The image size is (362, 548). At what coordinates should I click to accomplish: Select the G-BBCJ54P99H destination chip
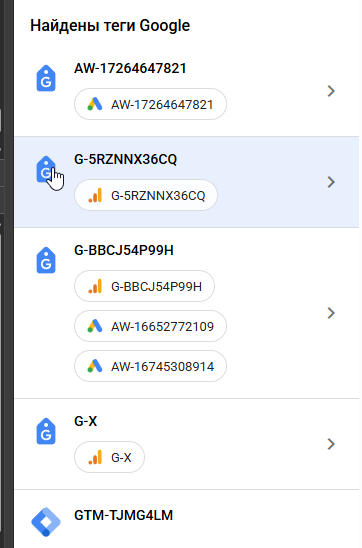144,286
